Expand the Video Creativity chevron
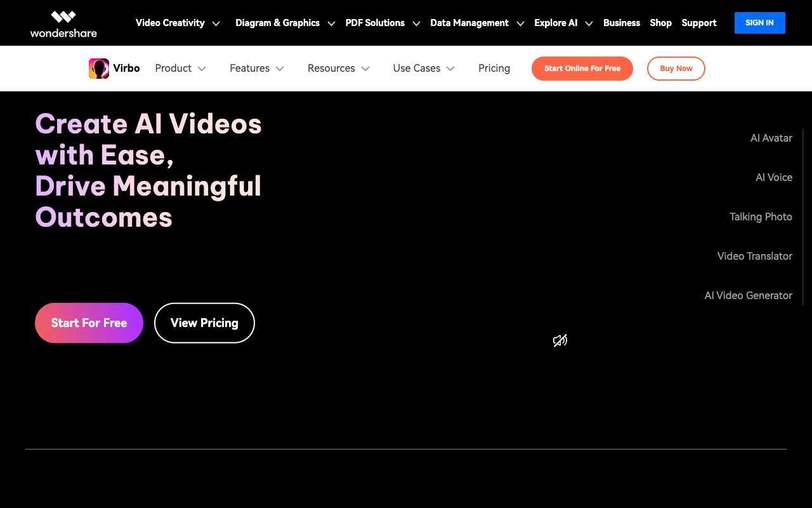 [x=216, y=23]
